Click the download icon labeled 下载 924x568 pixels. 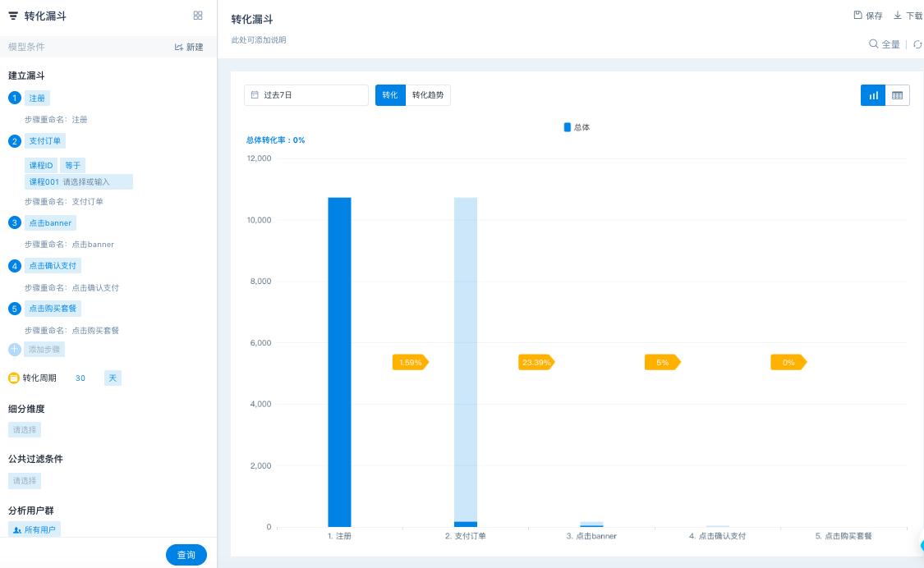click(898, 16)
